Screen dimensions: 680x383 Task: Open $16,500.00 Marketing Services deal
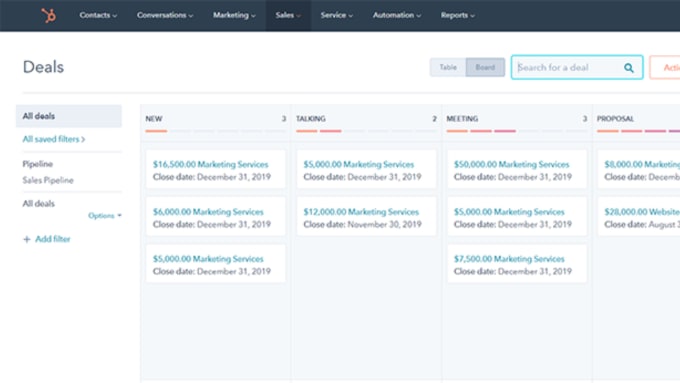point(210,164)
